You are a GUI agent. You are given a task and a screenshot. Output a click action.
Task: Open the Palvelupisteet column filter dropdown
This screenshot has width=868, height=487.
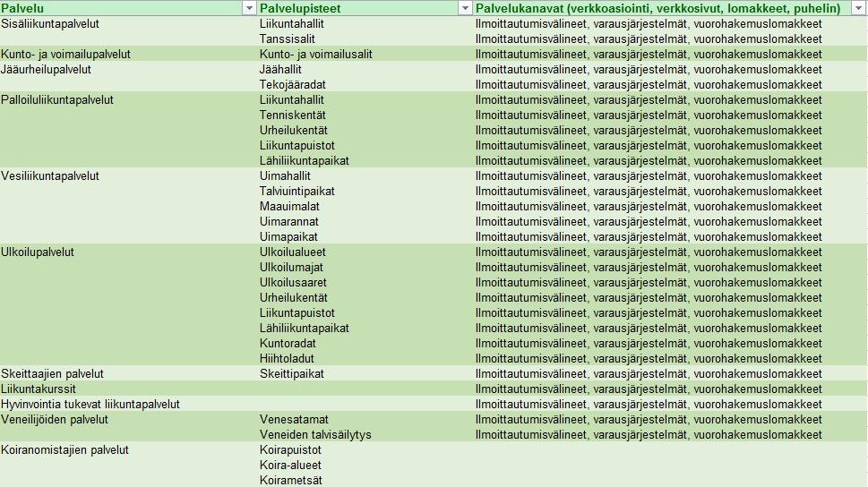click(x=465, y=8)
